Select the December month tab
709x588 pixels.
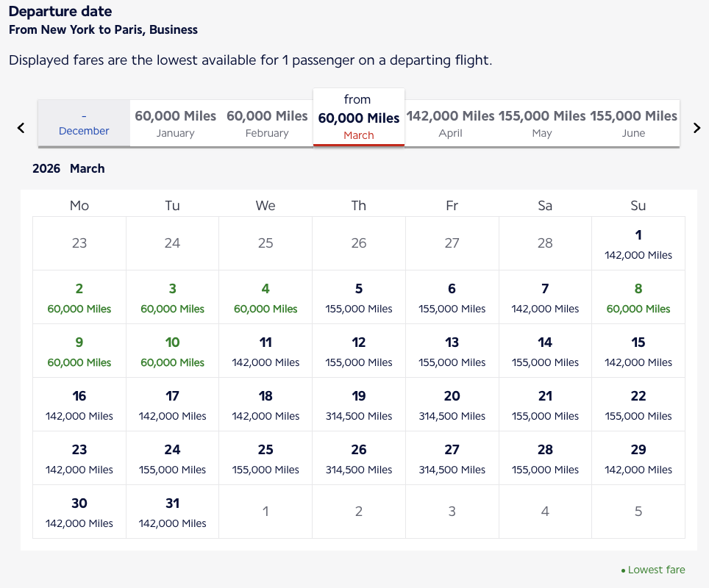[x=83, y=122]
